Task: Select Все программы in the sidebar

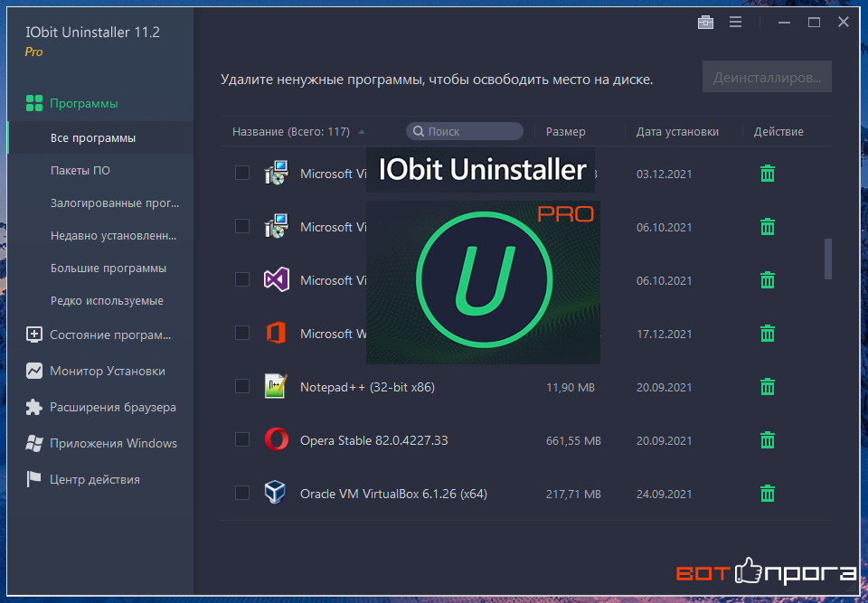Action: click(x=100, y=138)
